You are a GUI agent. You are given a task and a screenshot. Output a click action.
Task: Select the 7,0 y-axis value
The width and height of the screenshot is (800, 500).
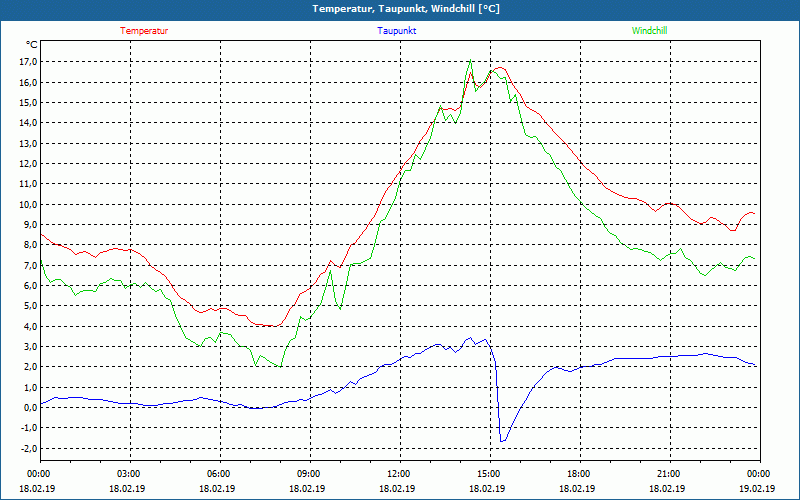coord(30,265)
